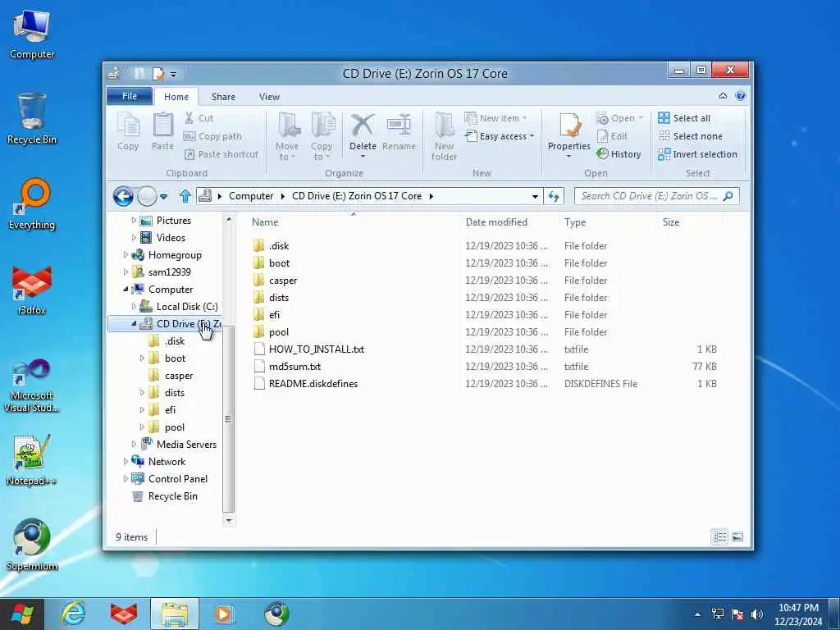Image resolution: width=840 pixels, height=630 pixels.
Task: Switch to Large icons view in status bar
Action: click(x=737, y=536)
